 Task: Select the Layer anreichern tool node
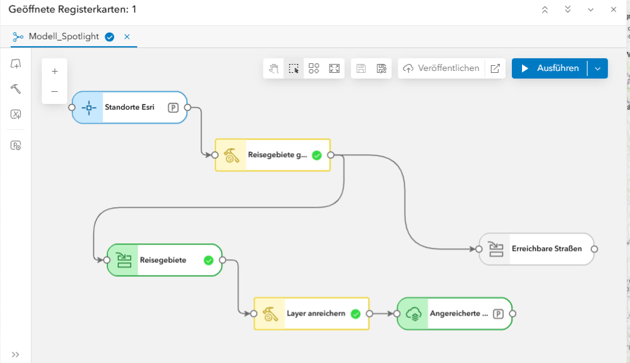pos(311,314)
